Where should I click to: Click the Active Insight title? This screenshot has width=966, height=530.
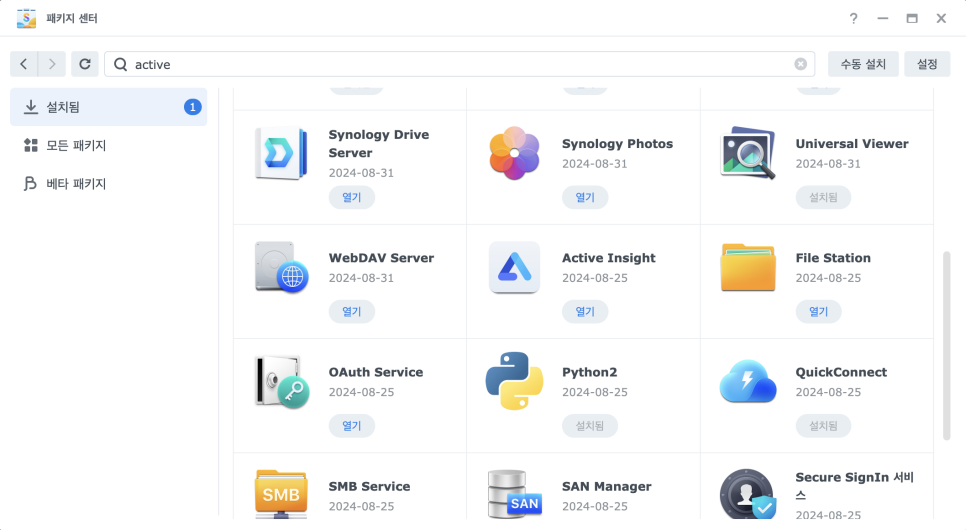coord(609,258)
